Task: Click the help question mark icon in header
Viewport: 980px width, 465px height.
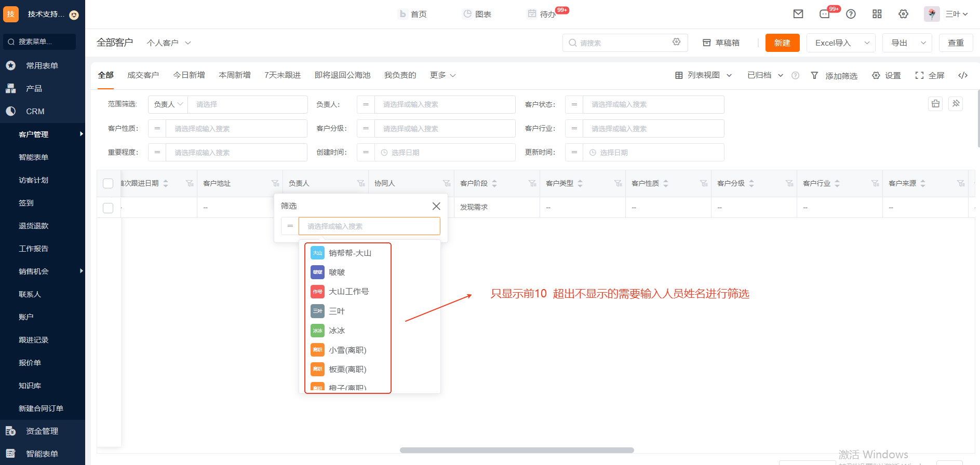Action: [851, 14]
